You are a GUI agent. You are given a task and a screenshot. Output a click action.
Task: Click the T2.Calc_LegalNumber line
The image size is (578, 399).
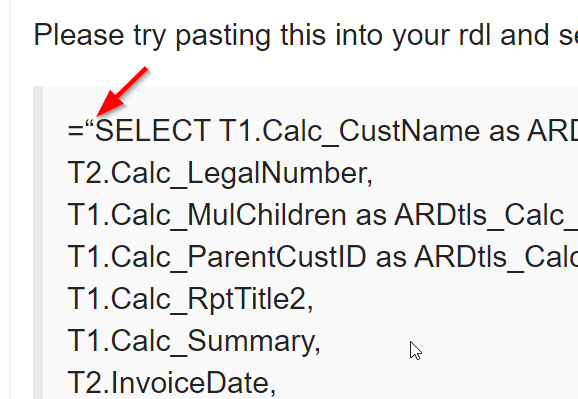pyautogui.click(x=220, y=174)
